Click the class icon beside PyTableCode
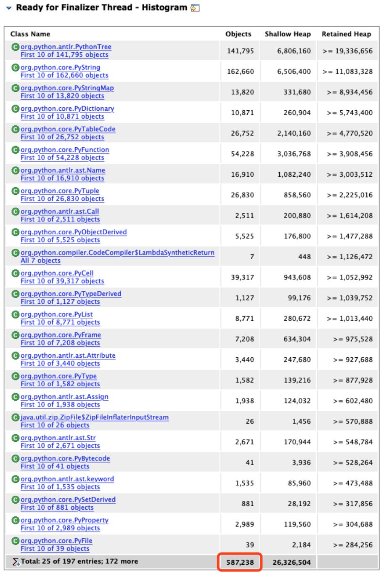392x574 pixels. pos(16,130)
